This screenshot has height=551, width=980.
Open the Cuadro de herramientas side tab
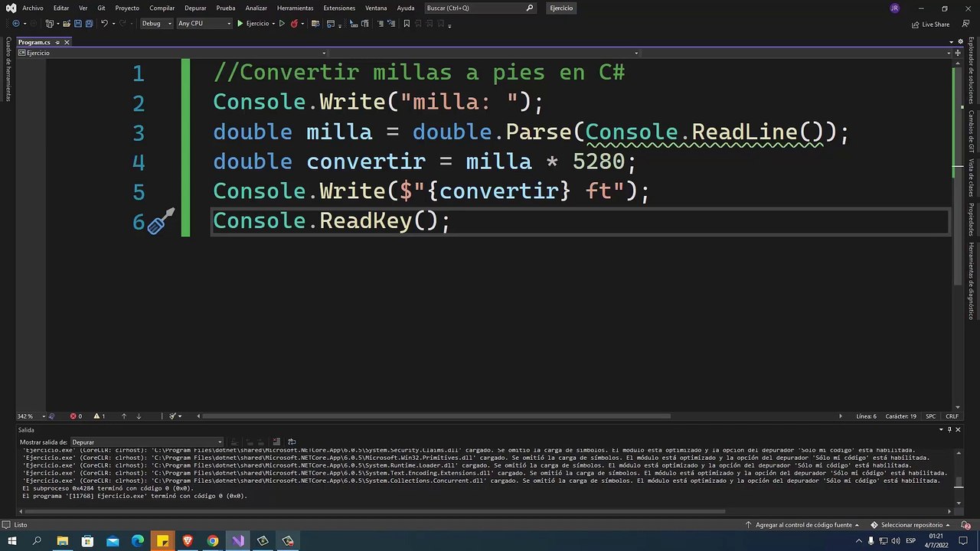pyautogui.click(x=8, y=69)
